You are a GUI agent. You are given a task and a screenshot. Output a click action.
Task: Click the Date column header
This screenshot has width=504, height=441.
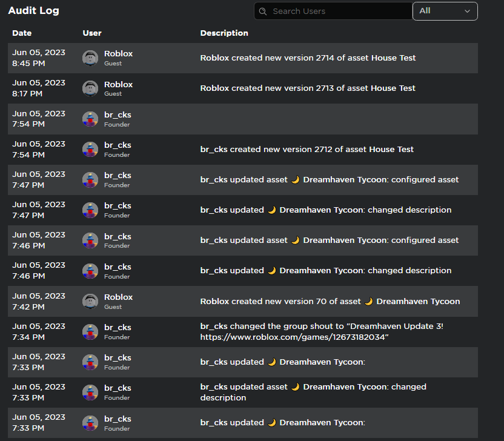pyautogui.click(x=22, y=33)
